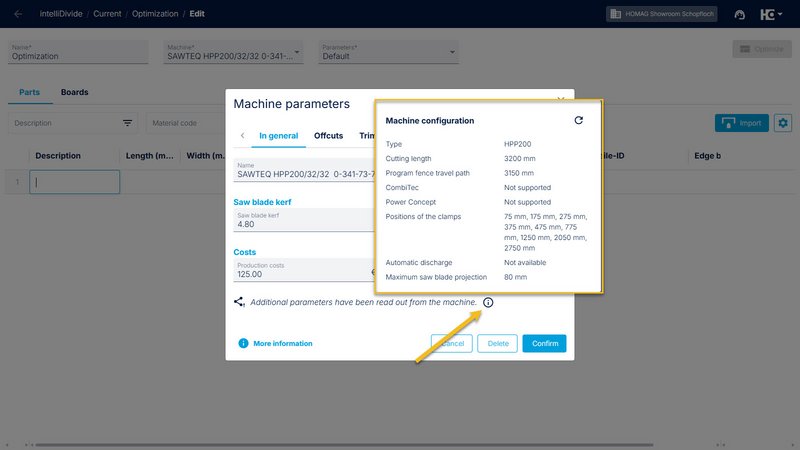Image resolution: width=800 pixels, height=450 pixels.
Task: Switch to the Boards tab
Action: pos(74,92)
